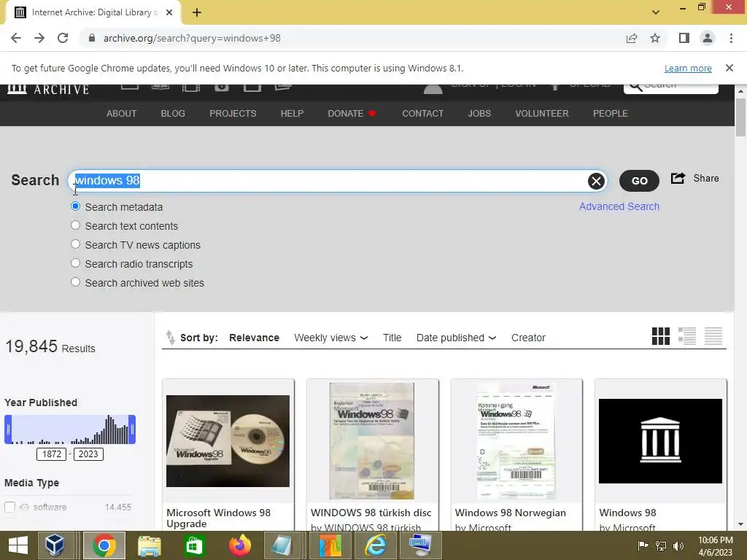
Task: Select Search radio transcripts option
Action: click(75, 263)
